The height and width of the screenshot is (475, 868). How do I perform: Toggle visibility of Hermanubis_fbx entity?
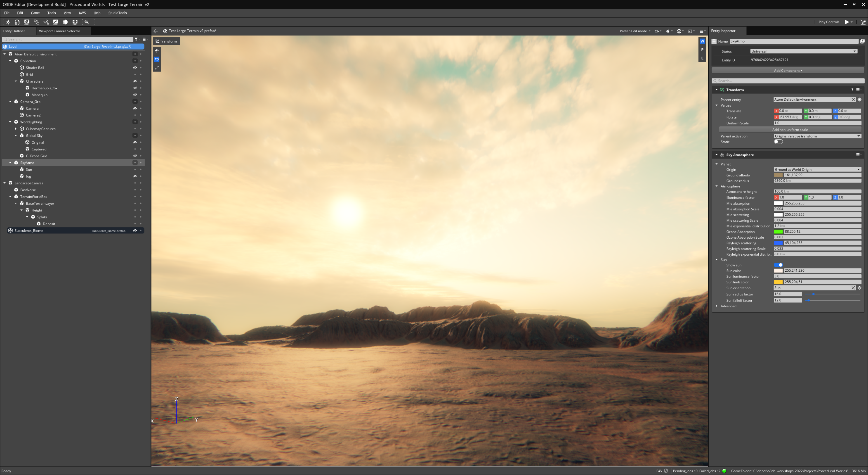(135, 88)
